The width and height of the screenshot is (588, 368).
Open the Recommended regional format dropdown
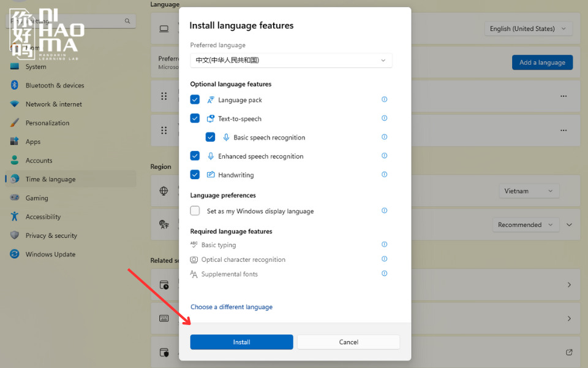coord(526,225)
